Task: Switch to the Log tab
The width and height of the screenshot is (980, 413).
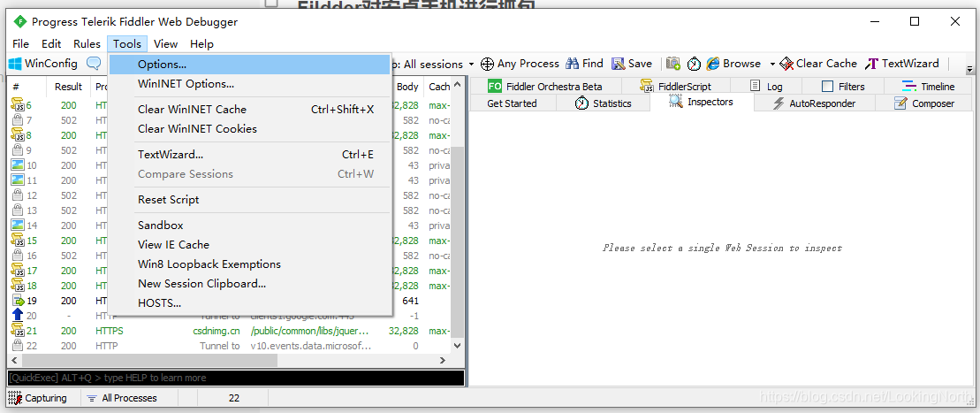Action: (766, 87)
